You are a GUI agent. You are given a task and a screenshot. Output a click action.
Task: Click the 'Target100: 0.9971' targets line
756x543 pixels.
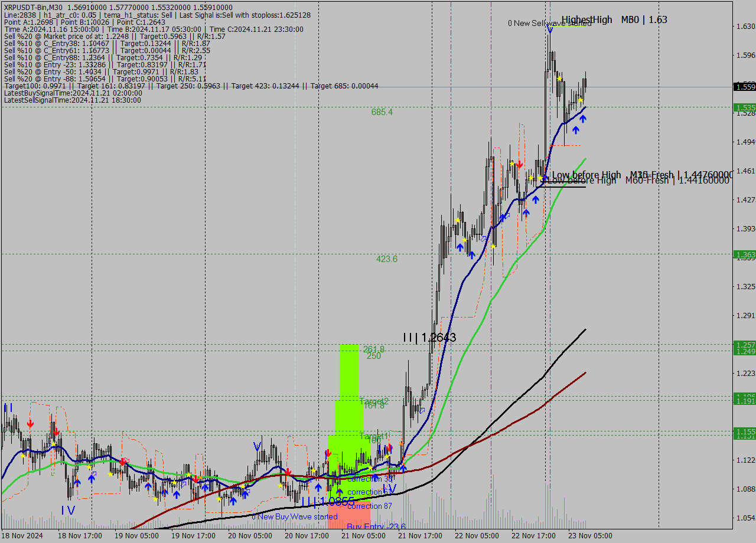[191, 86]
